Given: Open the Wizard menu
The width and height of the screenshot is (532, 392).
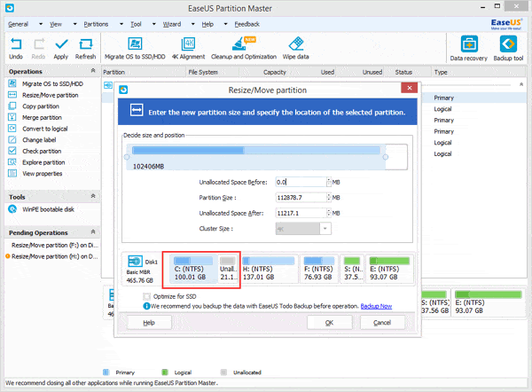Looking at the screenshot, I should click(172, 24).
